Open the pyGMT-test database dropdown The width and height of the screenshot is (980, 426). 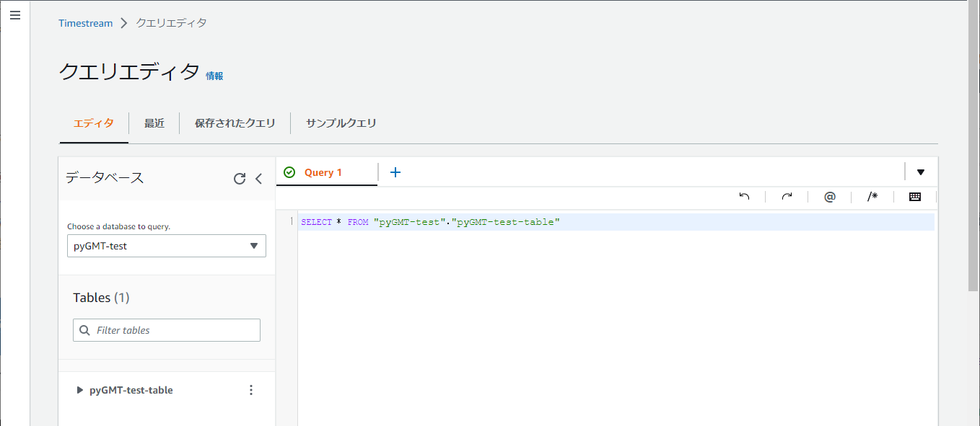coord(167,246)
